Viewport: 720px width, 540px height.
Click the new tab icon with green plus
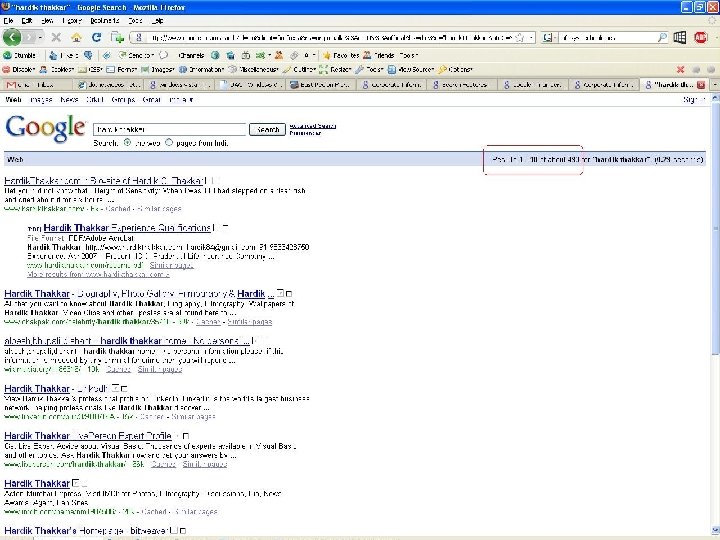point(118,37)
